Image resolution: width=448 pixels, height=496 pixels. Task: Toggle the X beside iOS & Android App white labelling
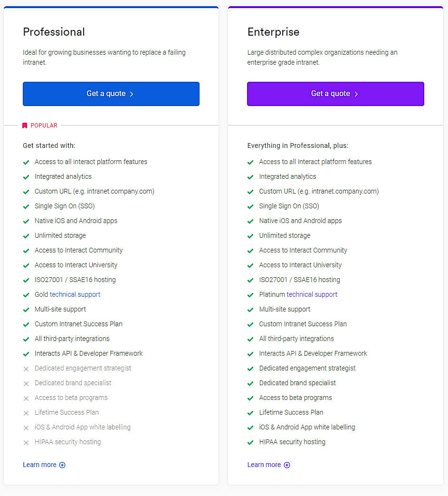pos(26,427)
